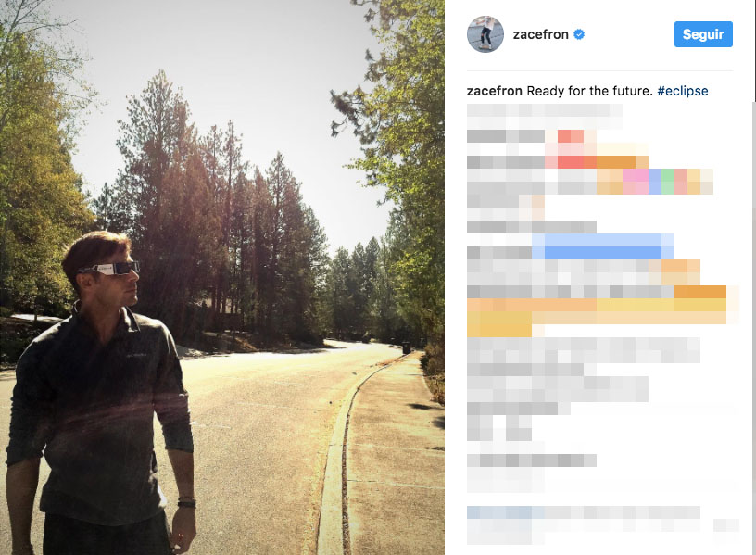Image resolution: width=756 pixels, height=555 pixels.
Task: Click the caption text "Ready for the future."
Action: tap(589, 91)
